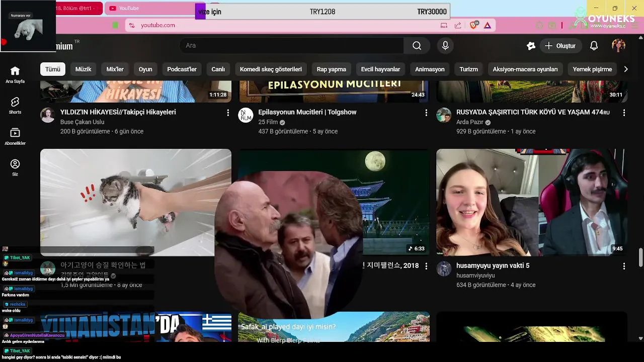
Task: Open the husamyuyu 9:45 video thumbnail
Action: click(x=532, y=202)
